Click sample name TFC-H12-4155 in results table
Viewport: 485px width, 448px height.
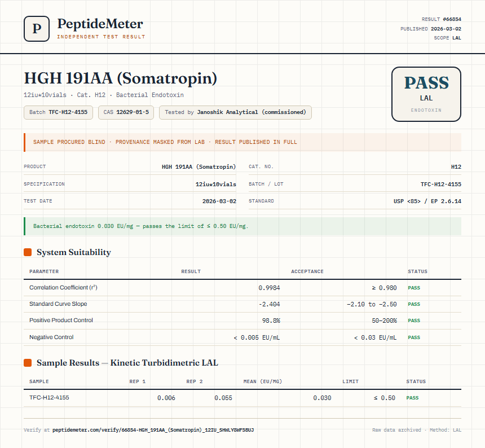pos(49,398)
